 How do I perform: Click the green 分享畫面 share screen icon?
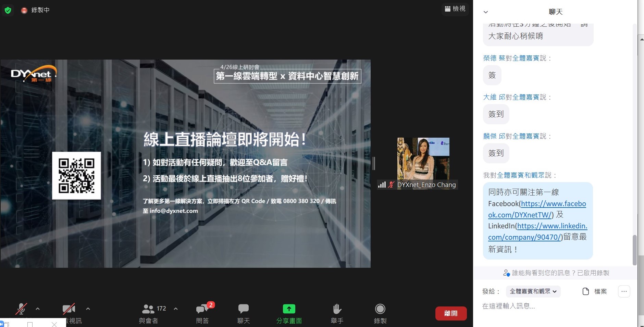(x=289, y=309)
